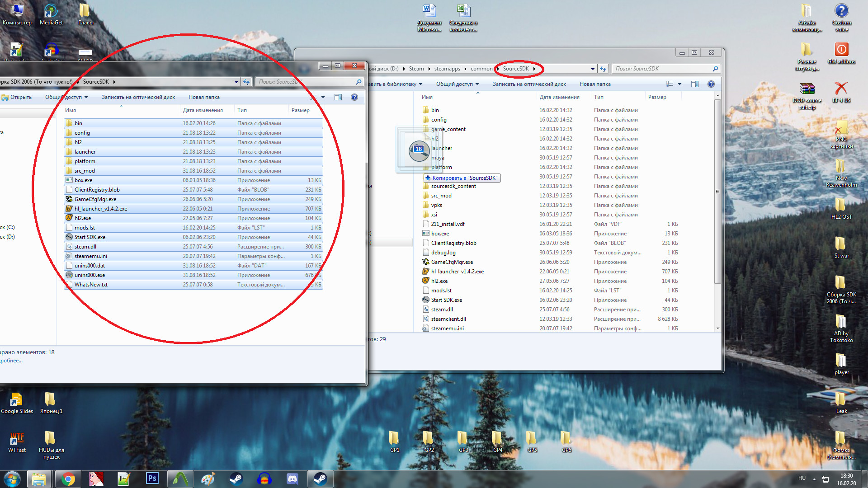Expand address history dropdown in right window
Viewport: 868px width, 488px height.
[x=593, y=69]
